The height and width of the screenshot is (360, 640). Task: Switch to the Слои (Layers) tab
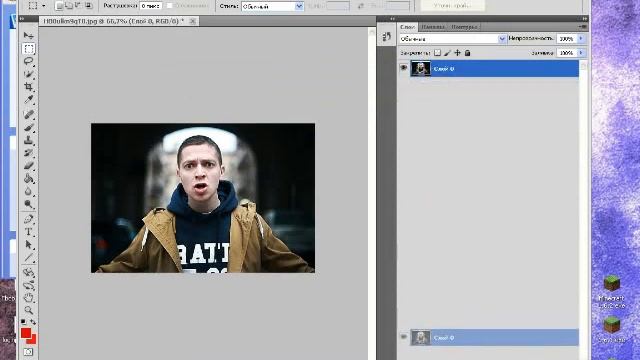pyautogui.click(x=407, y=27)
